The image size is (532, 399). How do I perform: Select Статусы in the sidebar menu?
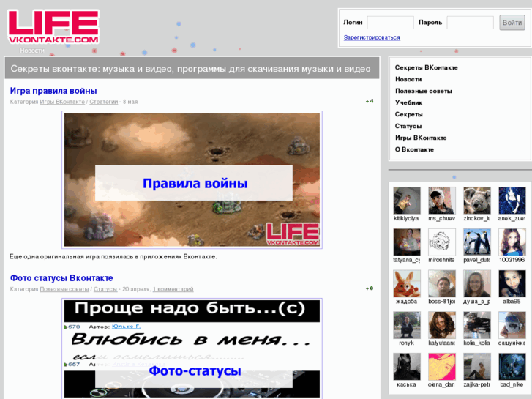(408, 126)
